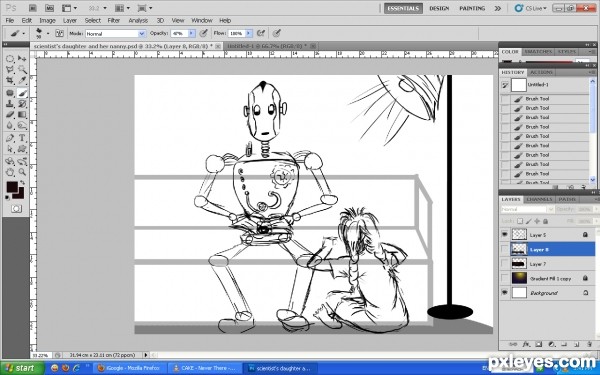The width and height of the screenshot is (600, 375).
Task: Click the Opacity value field
Action: [x=179, y=34]
